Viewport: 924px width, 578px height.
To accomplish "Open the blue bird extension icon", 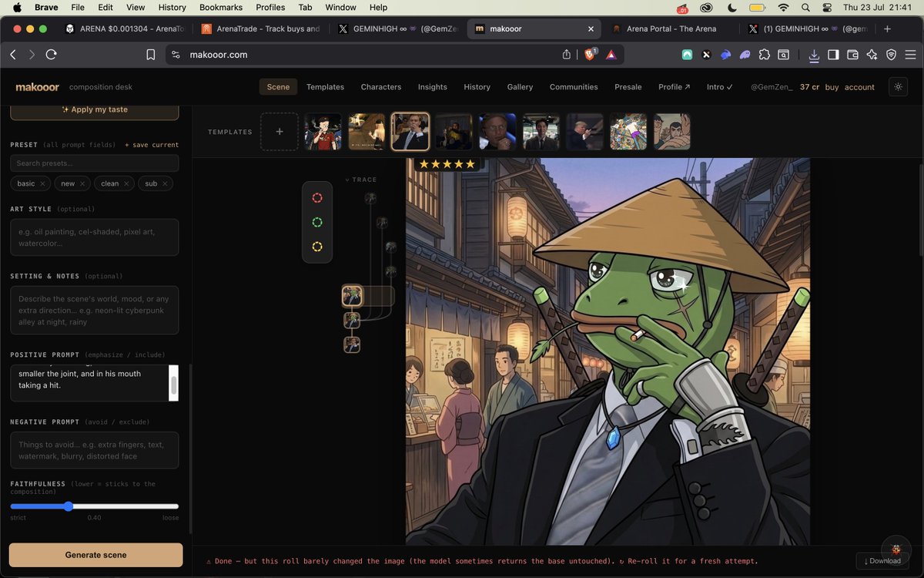I will point(725,55).
